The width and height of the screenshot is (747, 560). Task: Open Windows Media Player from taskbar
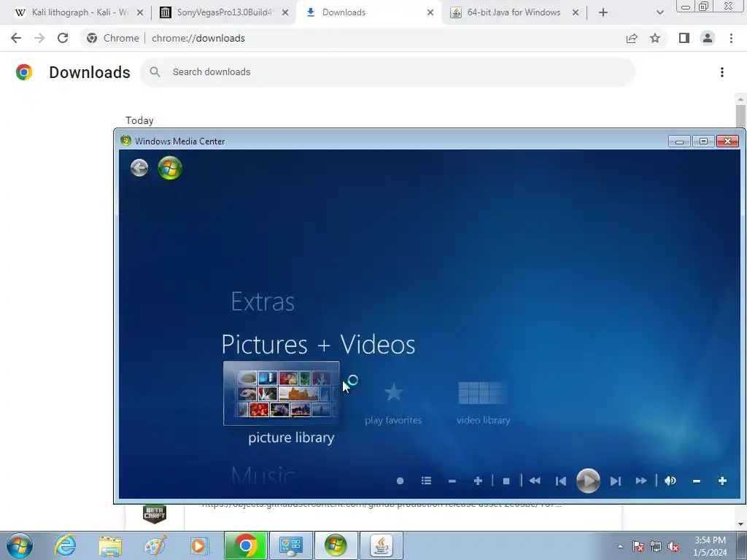pyautogui.click(x=200, y=545)
